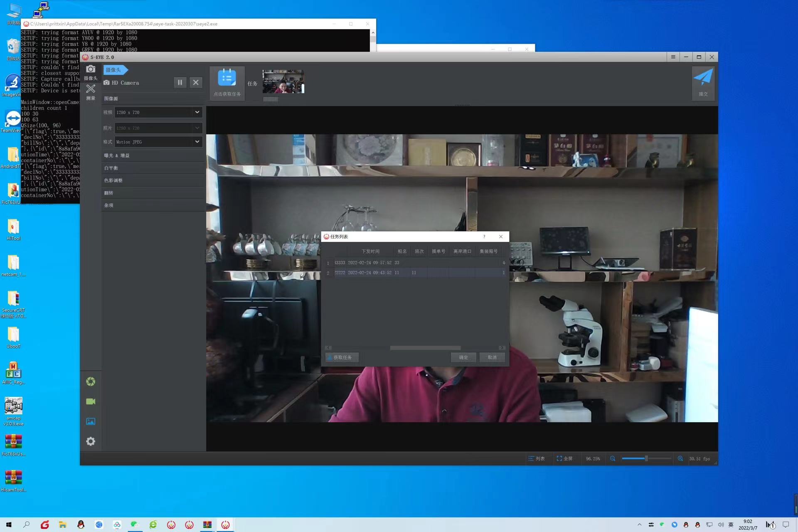Click 确定 confirm button in task dialog

[x=463, y=357]
